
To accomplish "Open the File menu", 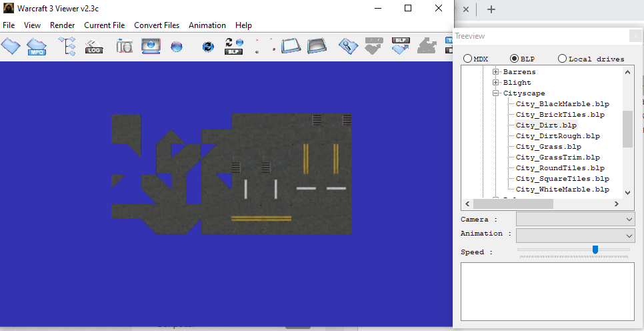I will coord(9,25).
